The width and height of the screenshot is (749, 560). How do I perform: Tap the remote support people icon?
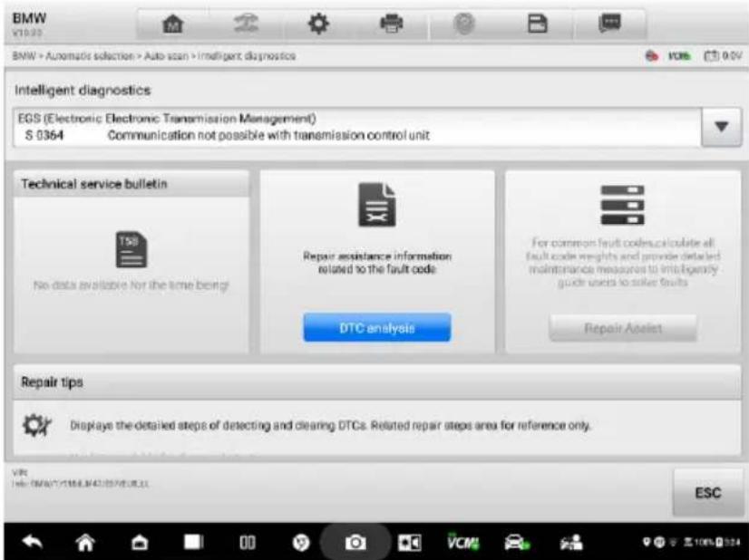(571, 543)
